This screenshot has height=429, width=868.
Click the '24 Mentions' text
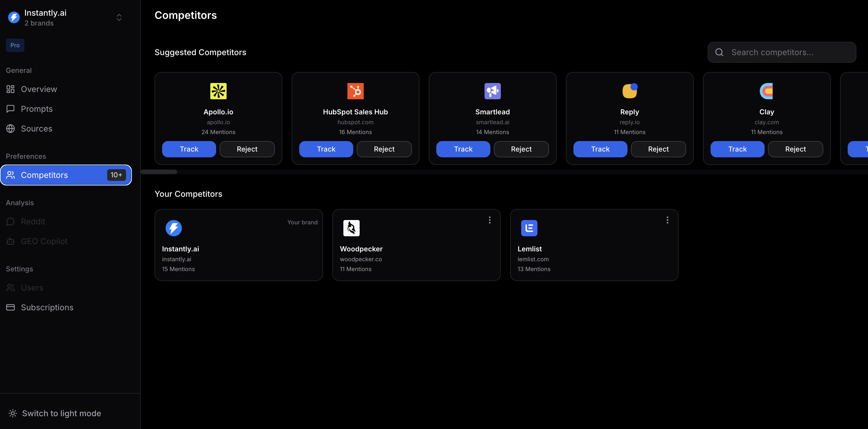pyautogui.click(x=218, y=132)
